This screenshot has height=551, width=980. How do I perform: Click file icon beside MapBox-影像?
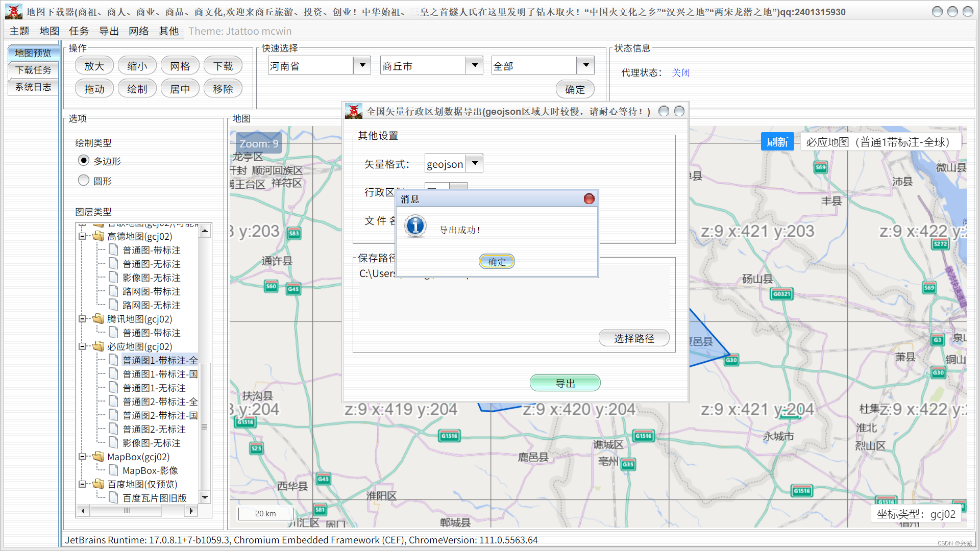pos(114,470)
